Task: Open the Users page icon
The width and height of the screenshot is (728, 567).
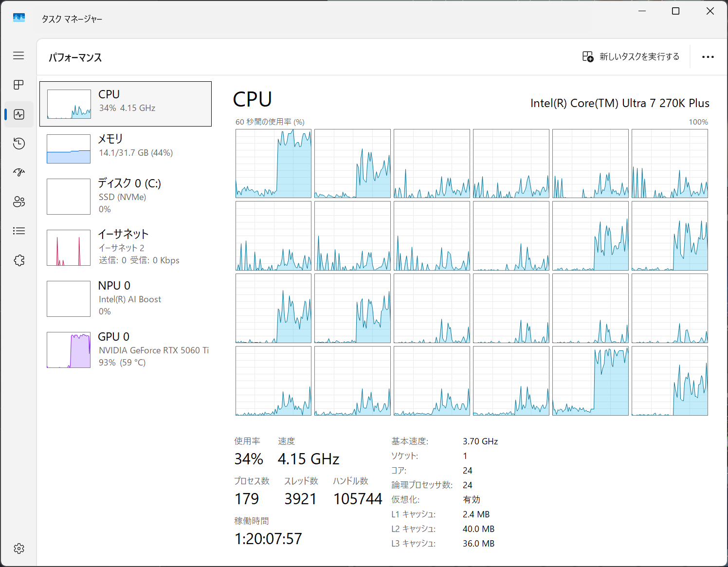Action: coord(18,201)
